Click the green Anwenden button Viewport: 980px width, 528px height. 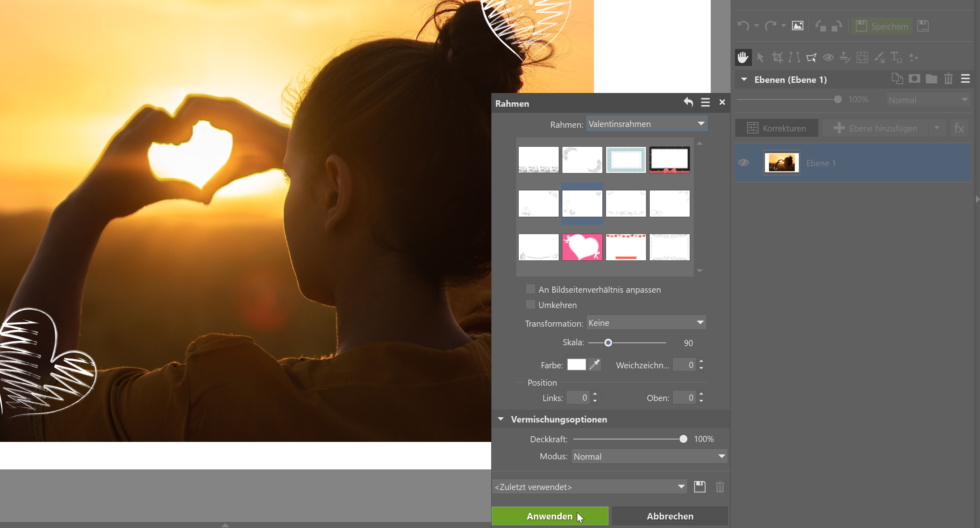coord(549,516)
